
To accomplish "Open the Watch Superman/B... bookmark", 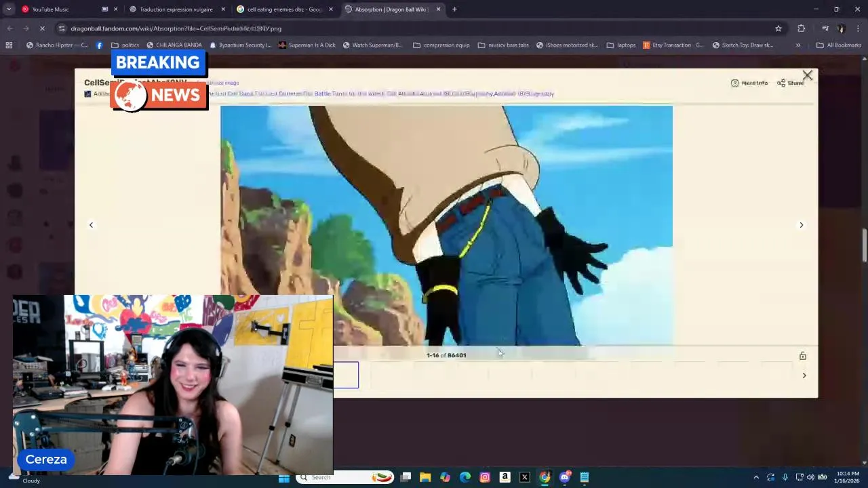I will pos(372,45).
